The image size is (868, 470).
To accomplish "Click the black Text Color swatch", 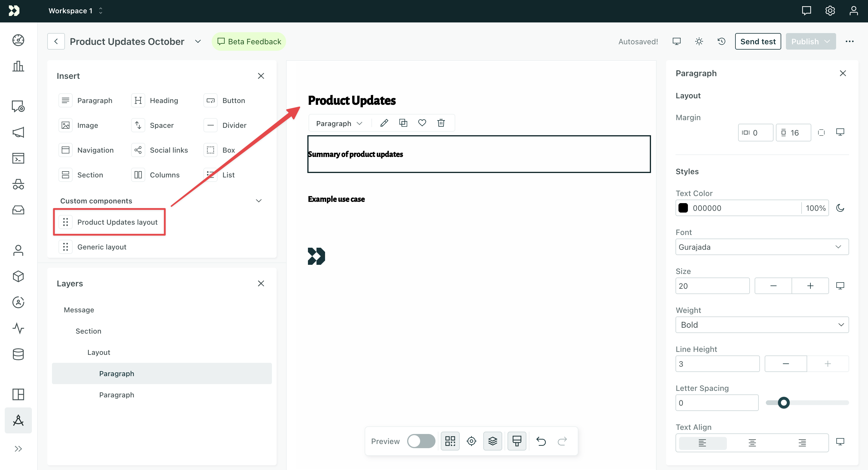I will click(x=683, y=208).
